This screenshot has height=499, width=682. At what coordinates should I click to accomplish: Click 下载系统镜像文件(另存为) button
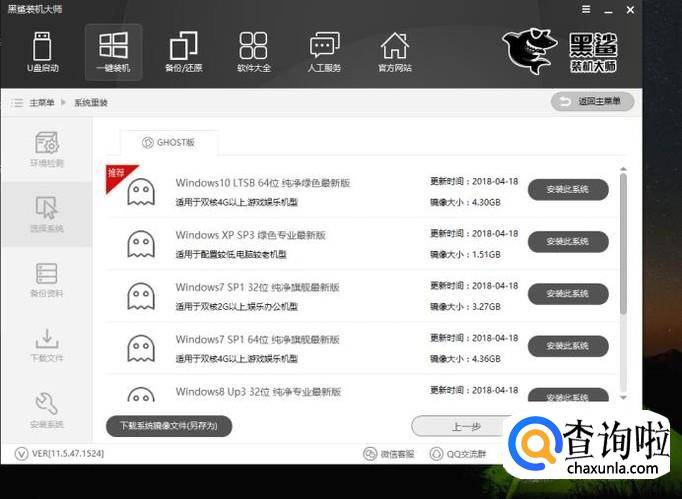(x=169, y=425)
